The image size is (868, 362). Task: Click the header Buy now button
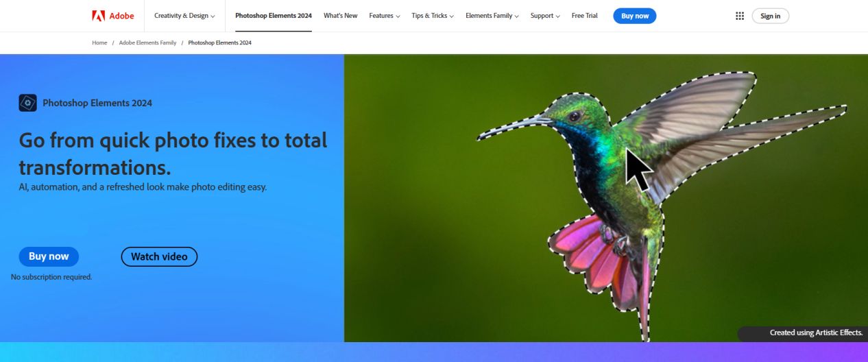(635, 16)
